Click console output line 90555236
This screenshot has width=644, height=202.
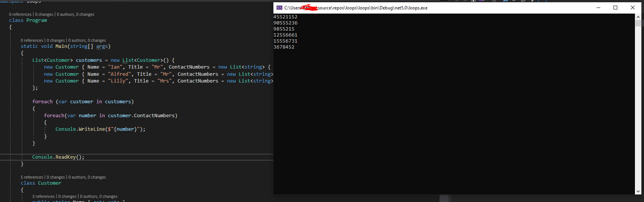[x=285, y=23]
